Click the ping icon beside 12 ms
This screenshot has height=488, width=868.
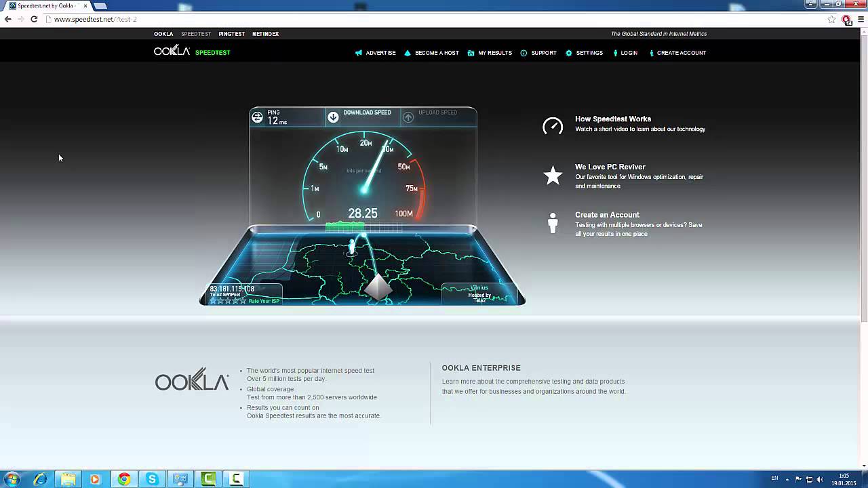257,117
